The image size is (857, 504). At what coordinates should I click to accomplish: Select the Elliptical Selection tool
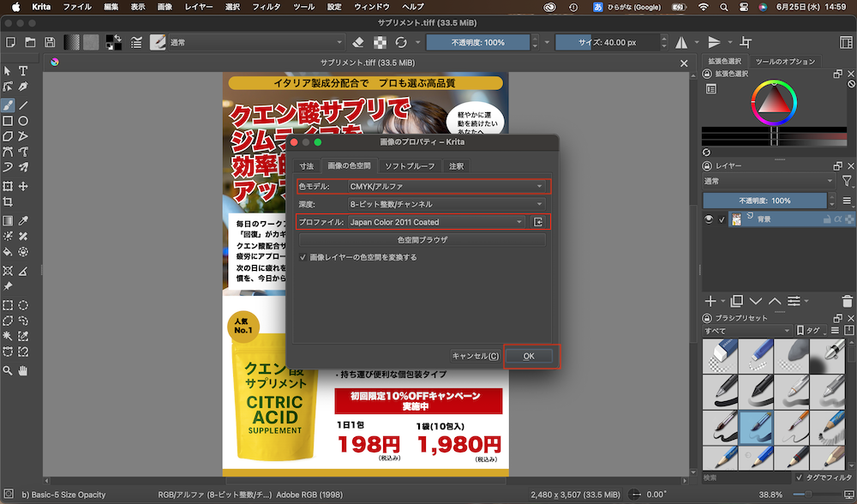[23, 305]
